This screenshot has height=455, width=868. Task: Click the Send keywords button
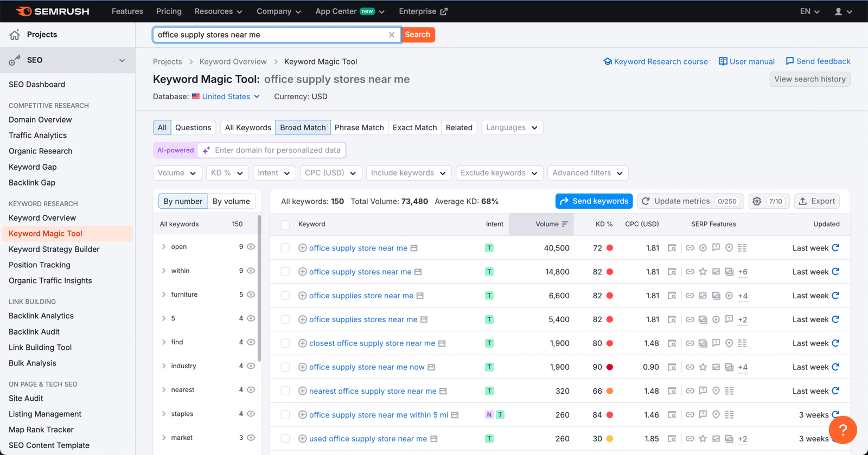pyautogui.click(x=594, y=201)
